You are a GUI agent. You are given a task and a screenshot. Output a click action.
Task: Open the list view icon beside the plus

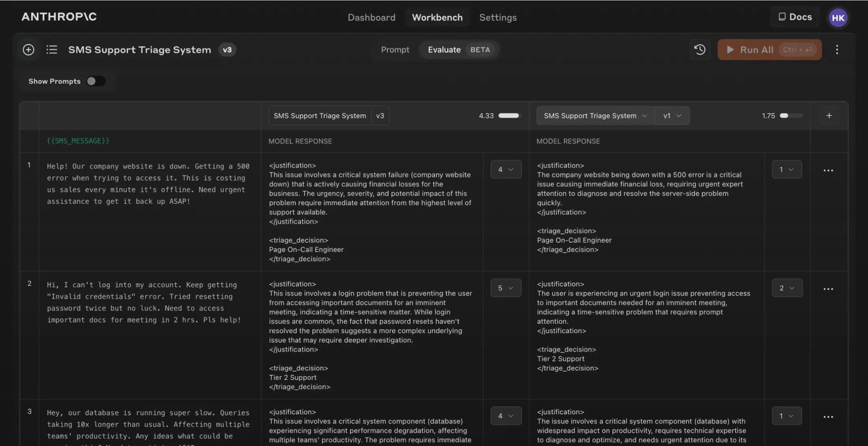pos(52,49)
